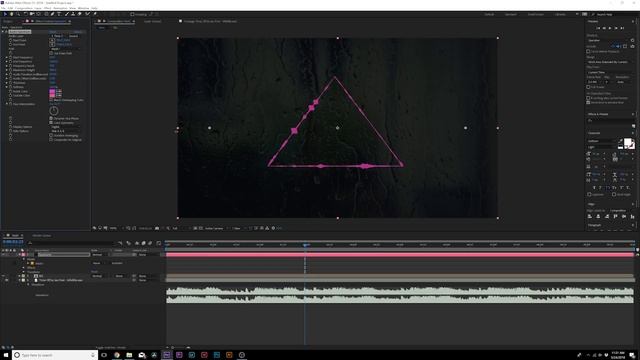Click the Hue Interpolation angle dial
640x360 pixels.
click(53, 111)
